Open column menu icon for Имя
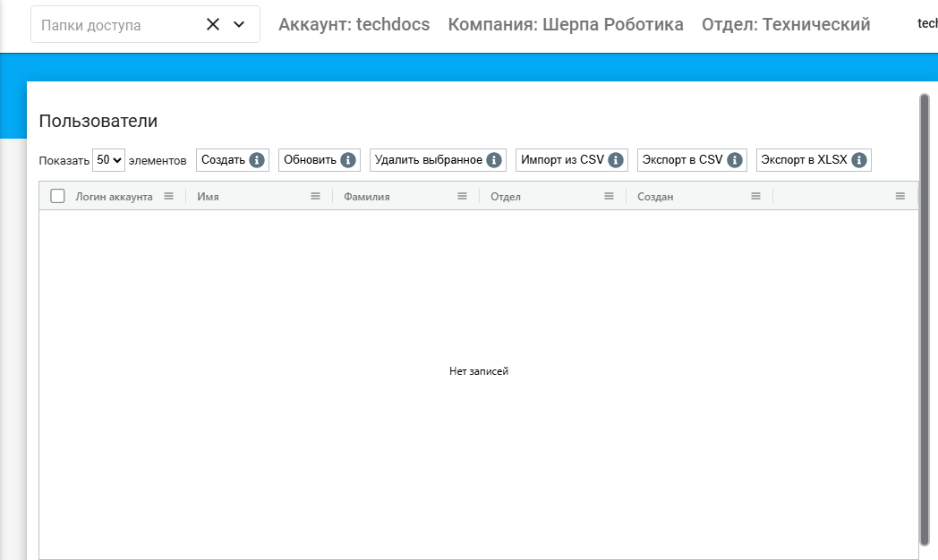The height and width of the screenshot is (560, 938). point(315,196)
